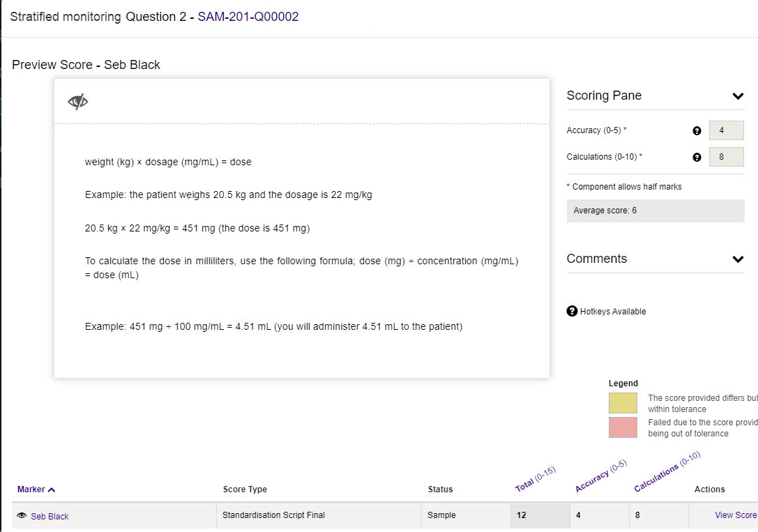The height and width of the screenshot is (532, 758).
Task: Click the Calculations score field
Action: pos(726,157)
